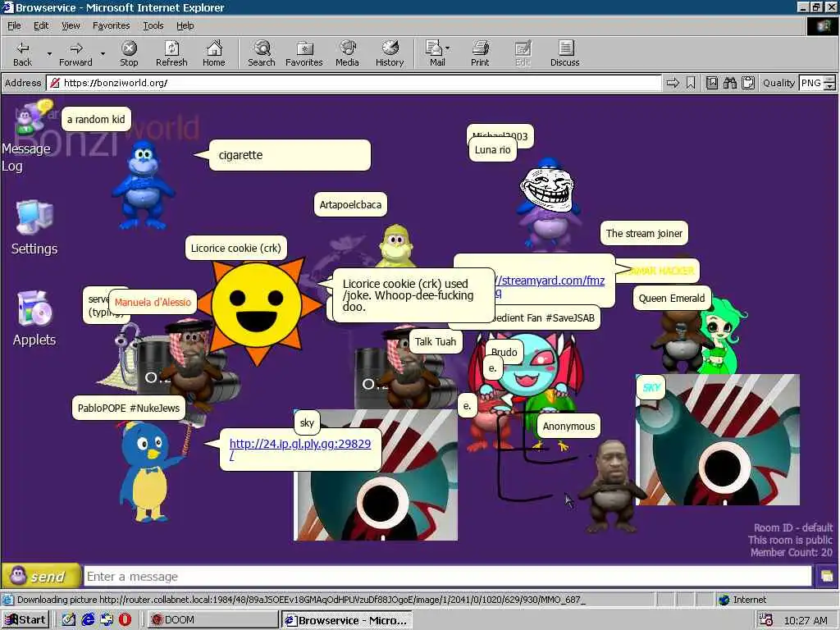Open the streamyard.com link in chat bubble
840x630 pixels.
(552, 281)
